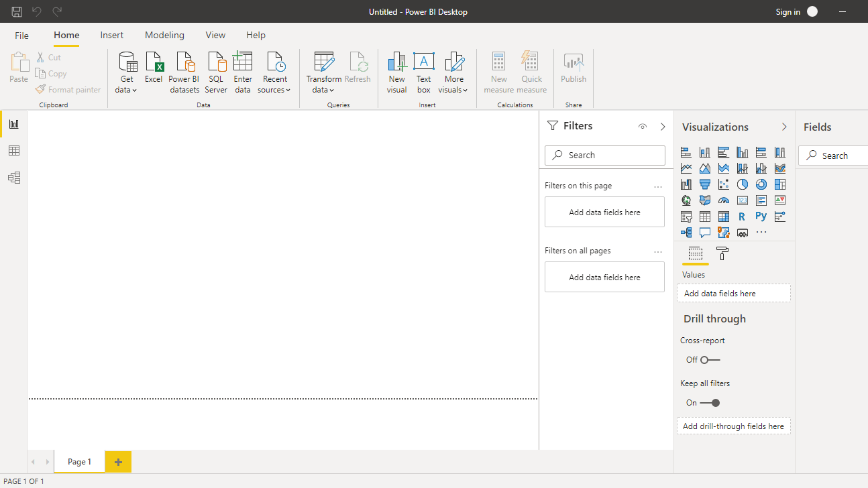
Task: Choose the gauge visual icon
Action: point(723,200)
